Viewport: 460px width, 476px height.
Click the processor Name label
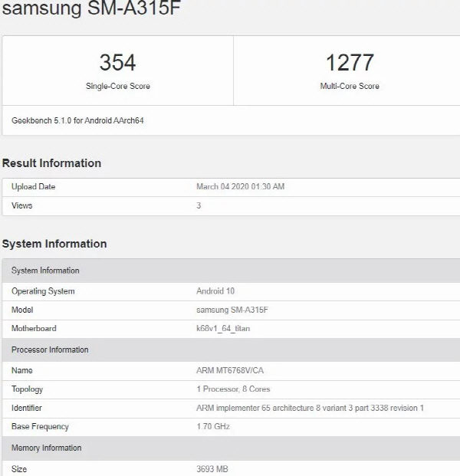22,370
